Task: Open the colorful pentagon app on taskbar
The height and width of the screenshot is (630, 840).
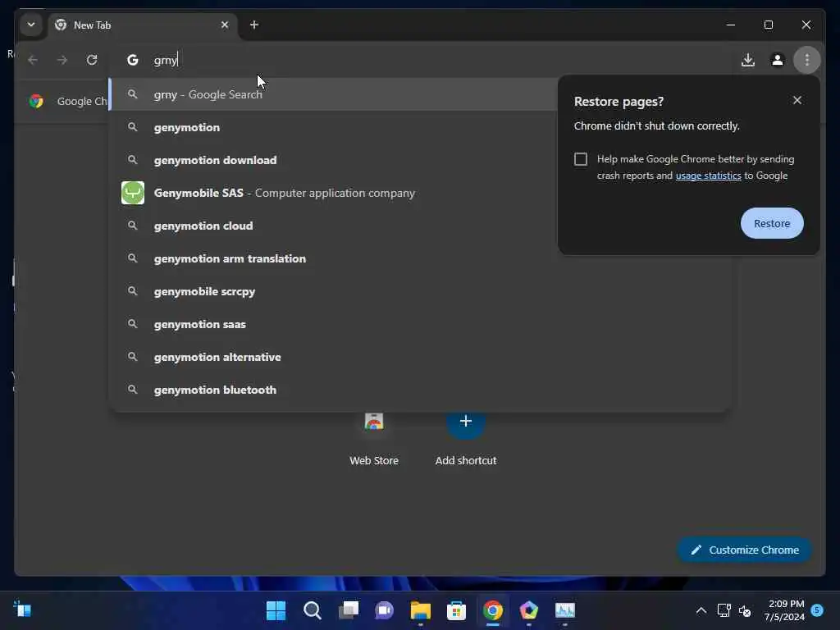Action: tap(529, 610)
